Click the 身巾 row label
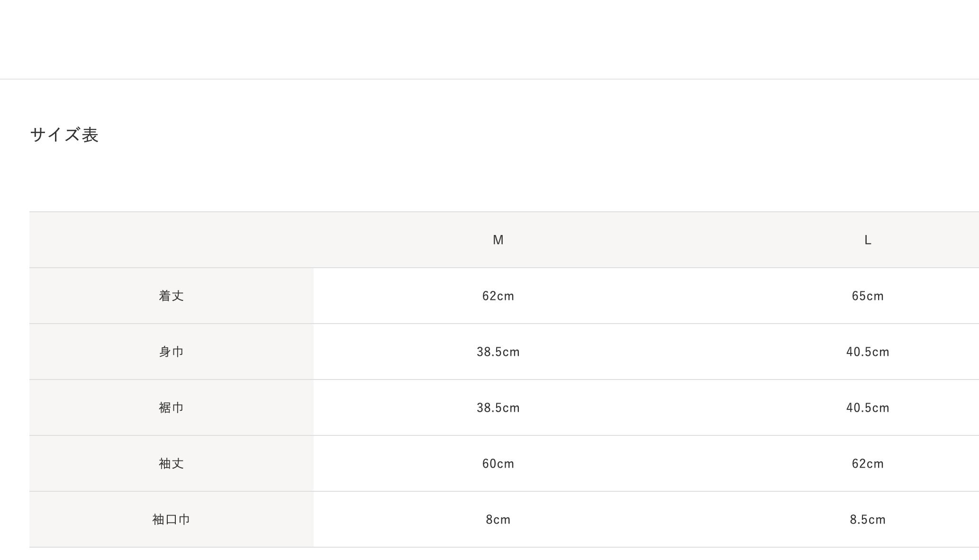Viewport: 979px width, 560px height. point(171,352)
